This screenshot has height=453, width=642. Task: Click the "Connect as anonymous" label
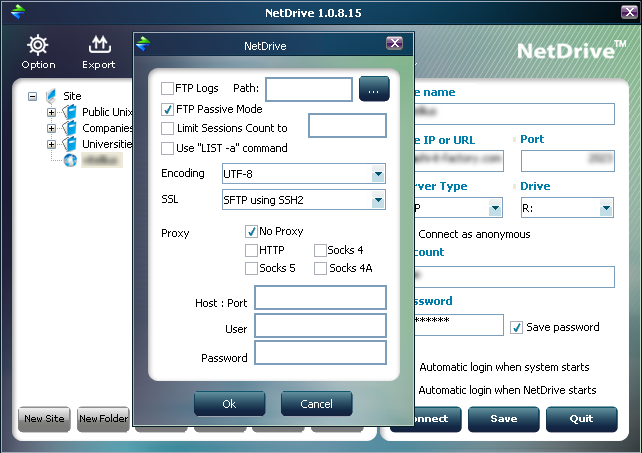pos(474,234)
